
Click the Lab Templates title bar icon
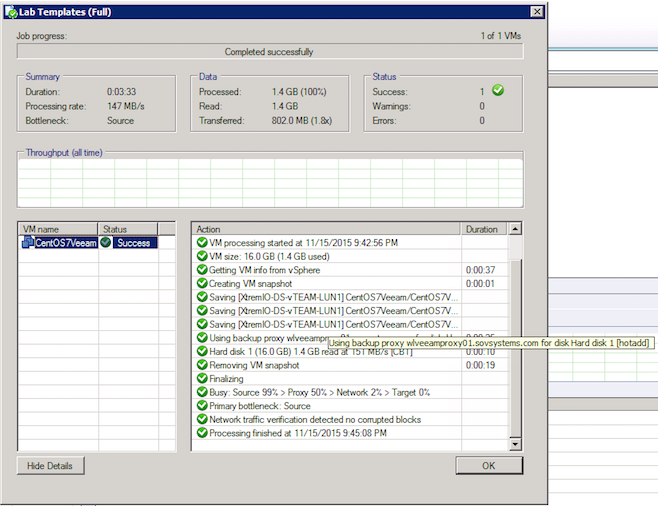pos(10,12)
